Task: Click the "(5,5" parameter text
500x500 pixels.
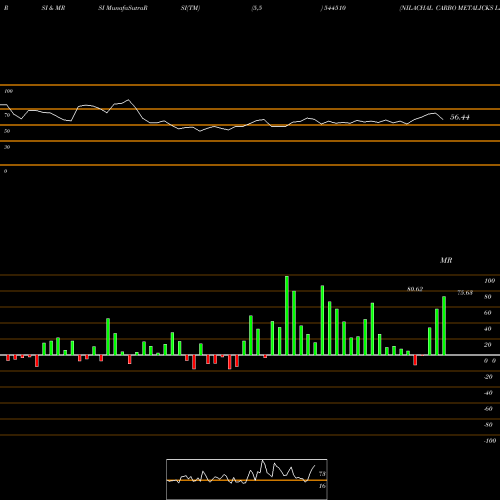Action: click(257, 8)
